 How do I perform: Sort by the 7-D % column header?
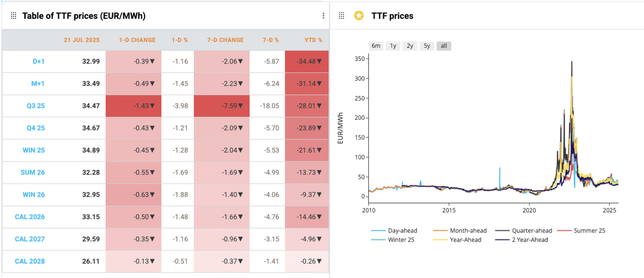point(271,40)
